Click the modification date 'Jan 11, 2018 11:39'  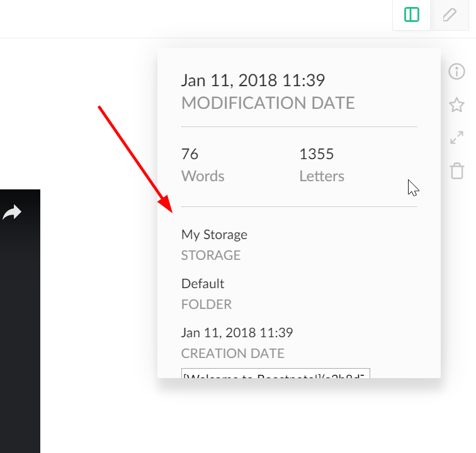pyautogui.click(x=253, y=81)
